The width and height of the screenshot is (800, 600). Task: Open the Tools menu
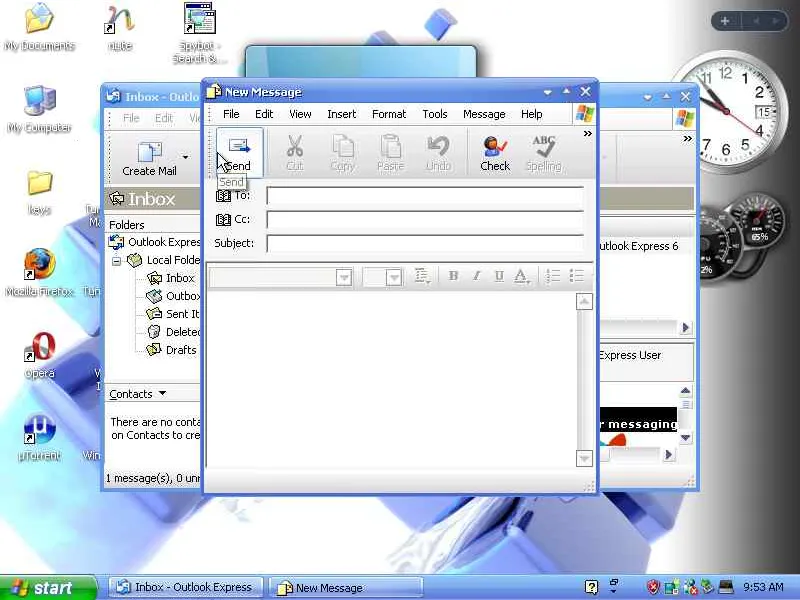pyautogui.click(x=435, y=114)
